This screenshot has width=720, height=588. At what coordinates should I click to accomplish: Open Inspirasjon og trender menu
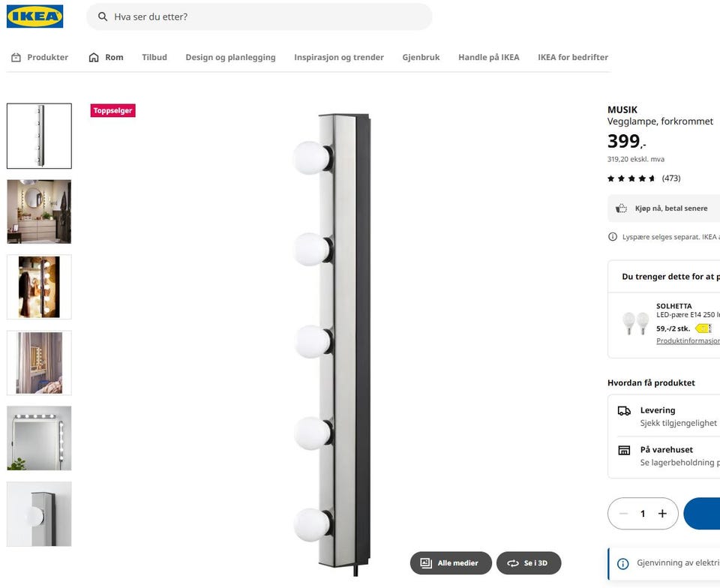[x=339, y=58]
